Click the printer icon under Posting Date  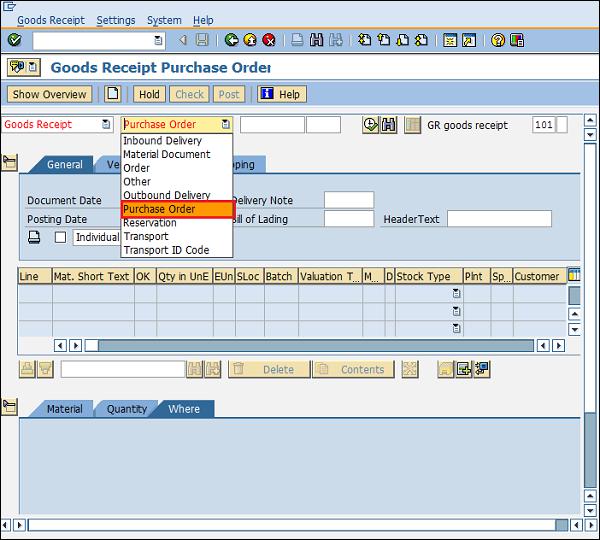[x=34, y=237]
